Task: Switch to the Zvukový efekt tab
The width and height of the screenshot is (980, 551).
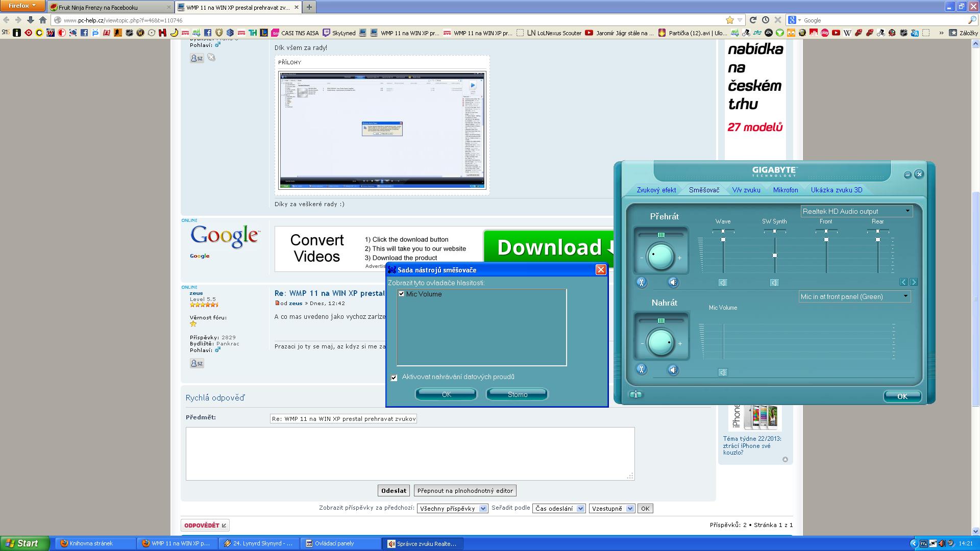Action: [656, 190]
